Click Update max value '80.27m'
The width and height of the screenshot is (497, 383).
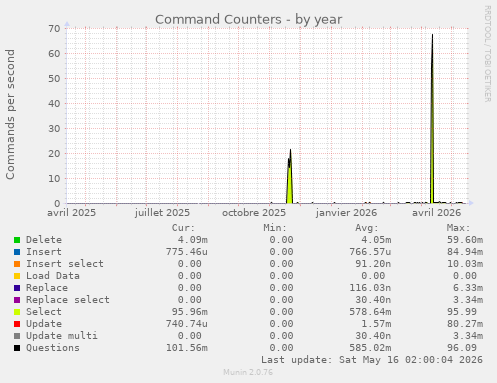tap(465, 324)
